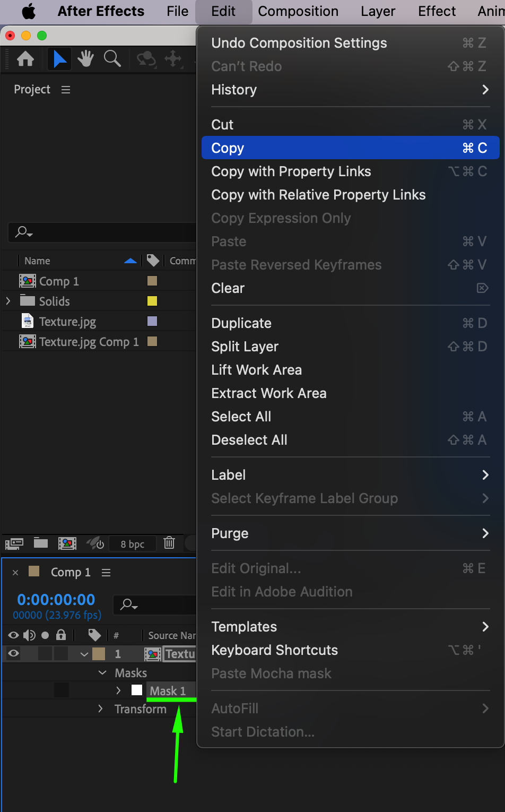Viewport: 505px width, 812px height.
Task: Click the current timecode display
Action: (56, 600)
